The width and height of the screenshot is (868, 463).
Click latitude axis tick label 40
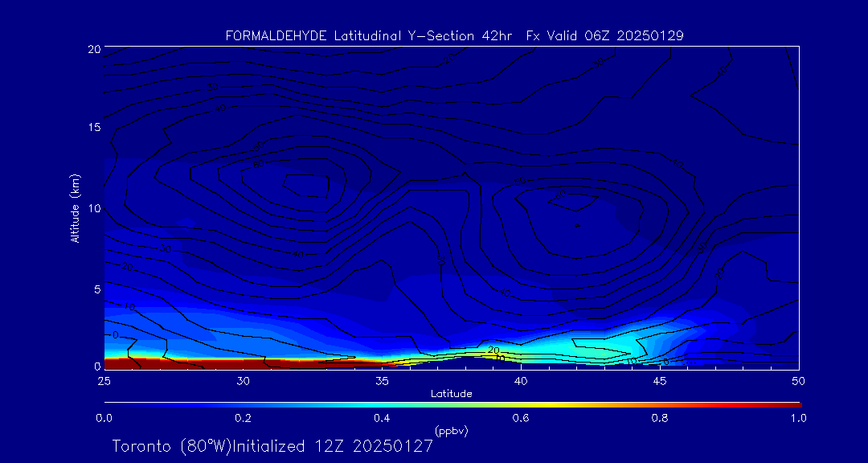pos(521,380)
